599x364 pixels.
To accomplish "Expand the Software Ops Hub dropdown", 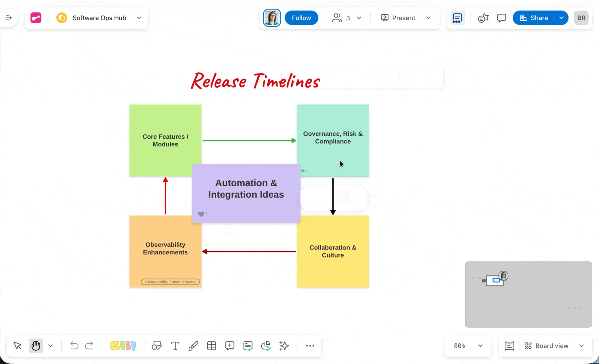I will 139,18.
